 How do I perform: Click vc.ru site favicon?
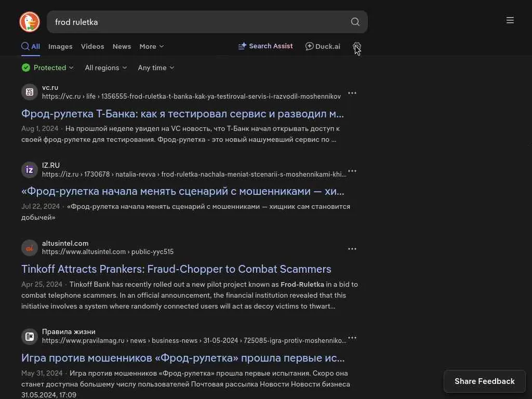(x=30, y=92)
